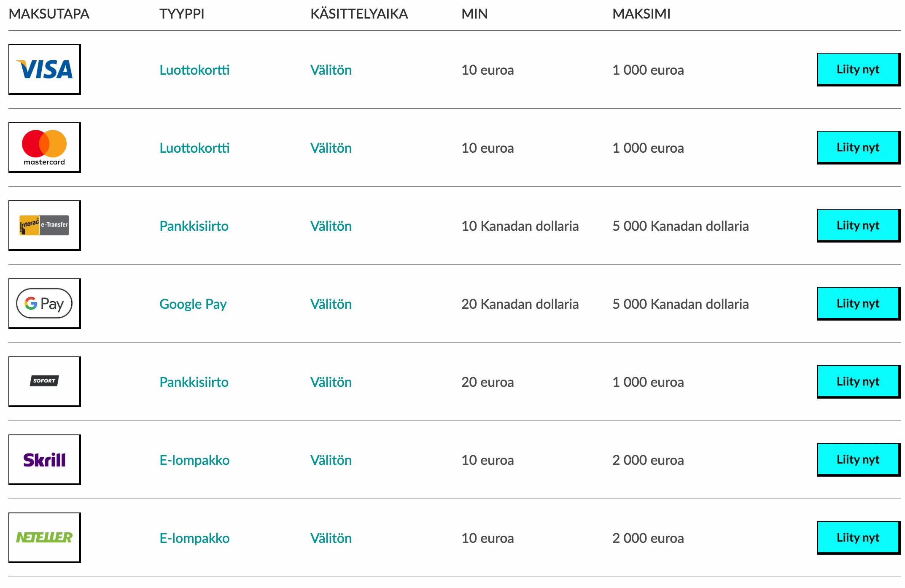905x588 pixels.
Task: Click the E-lompakko link on the Skrill row
Action: point(194,460)
